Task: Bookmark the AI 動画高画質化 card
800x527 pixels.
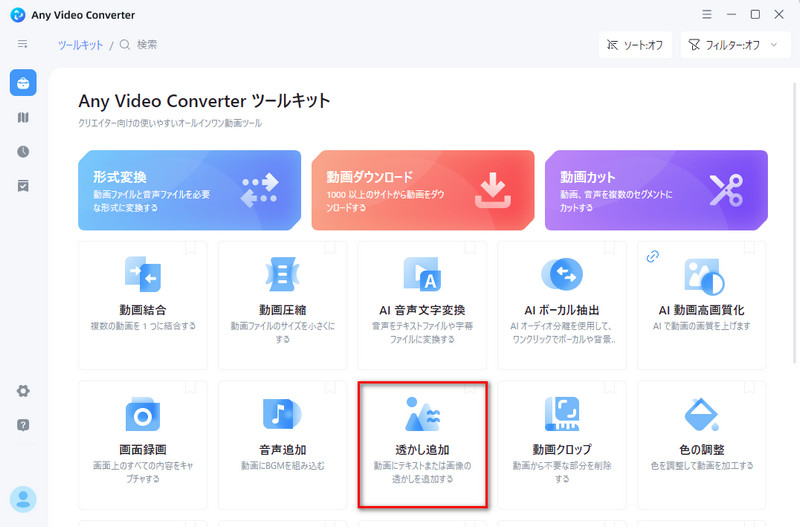Action: [749, 248]
